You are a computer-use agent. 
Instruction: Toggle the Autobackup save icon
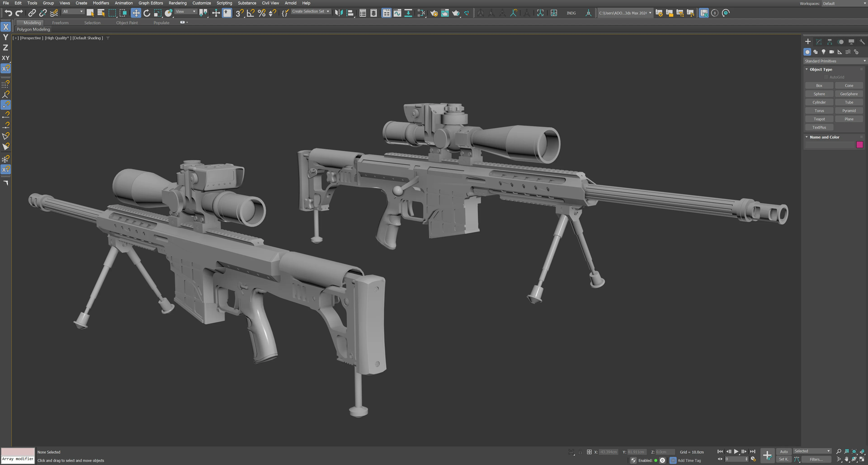[704, 13]
